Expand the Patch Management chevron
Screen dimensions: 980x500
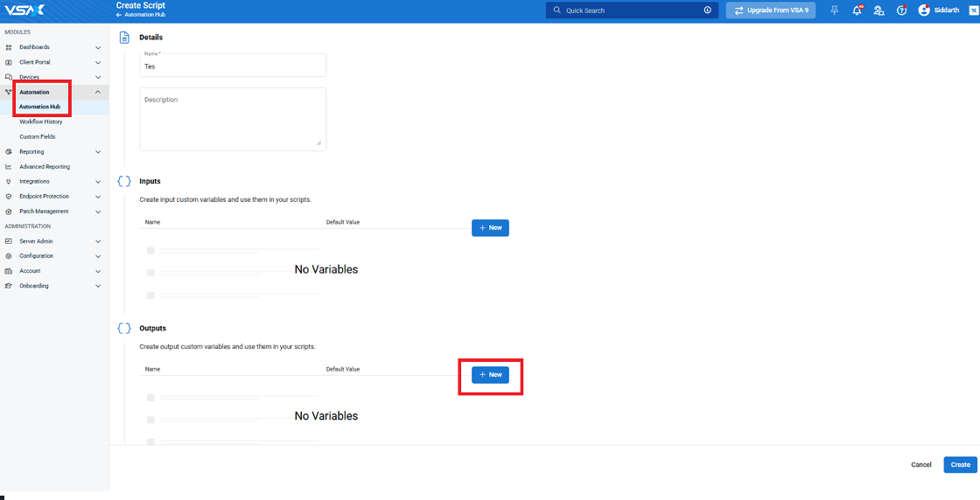coord(98,212)
